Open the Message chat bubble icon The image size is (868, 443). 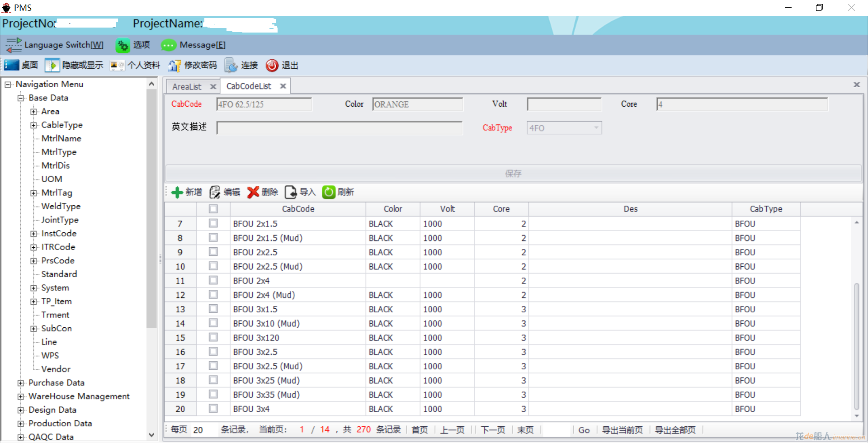tap(169, 45)
